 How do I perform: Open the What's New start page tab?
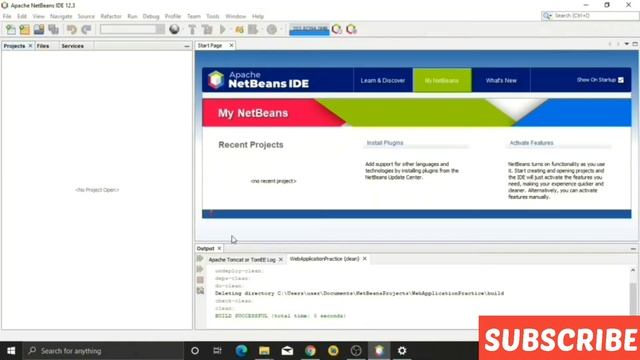[501, 80]
